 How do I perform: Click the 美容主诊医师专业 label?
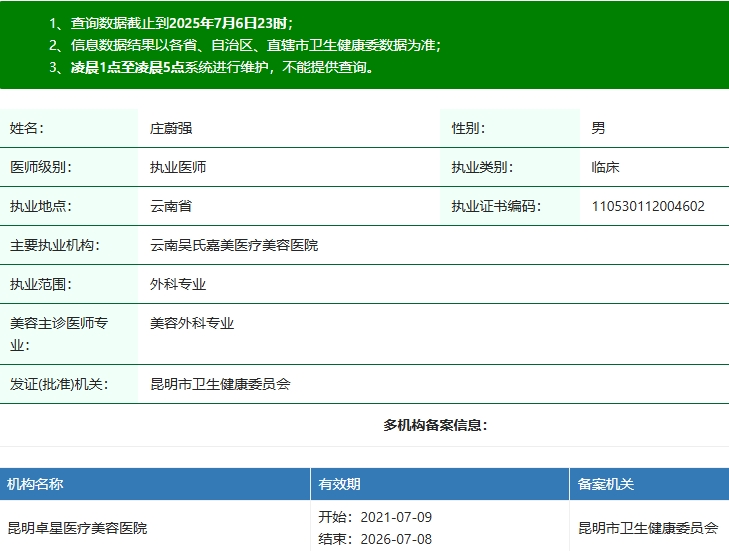point(59,334)
